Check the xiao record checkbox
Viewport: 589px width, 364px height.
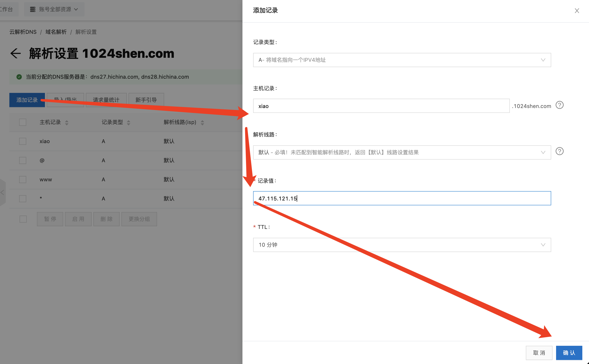pyautogui.click(x=23, y=141)
